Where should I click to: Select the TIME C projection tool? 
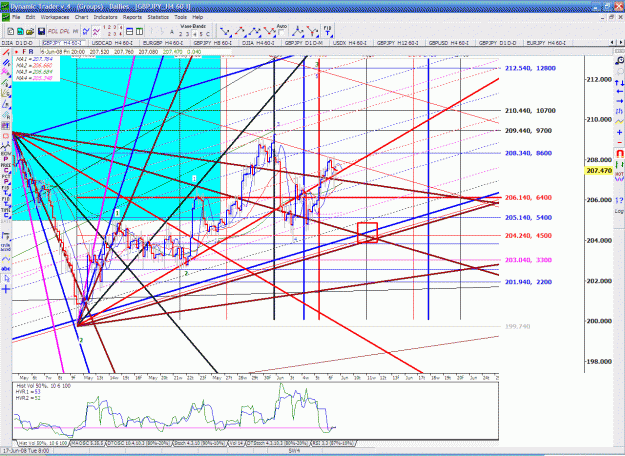[x=6, y=212]
